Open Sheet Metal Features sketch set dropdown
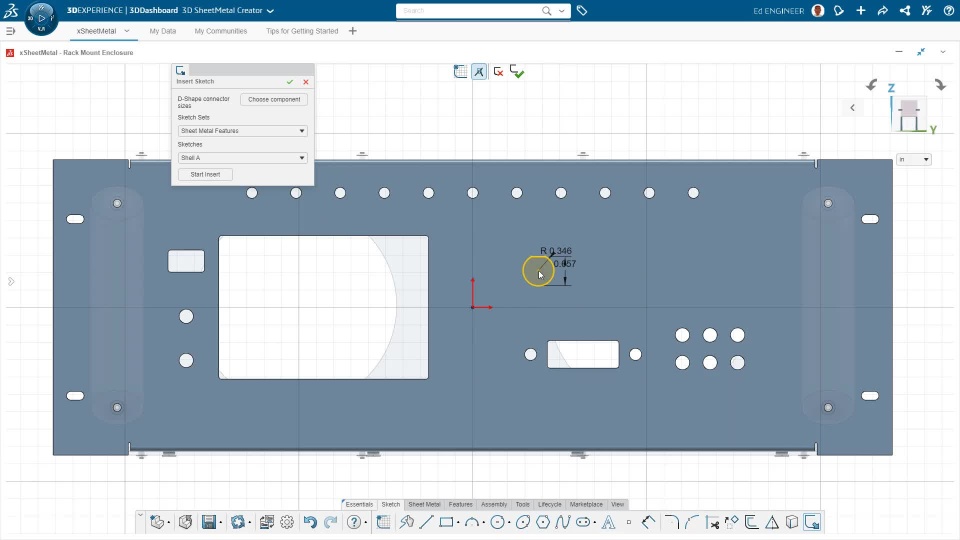Screen dimensions: 960x540 click(x=242, y=130)
